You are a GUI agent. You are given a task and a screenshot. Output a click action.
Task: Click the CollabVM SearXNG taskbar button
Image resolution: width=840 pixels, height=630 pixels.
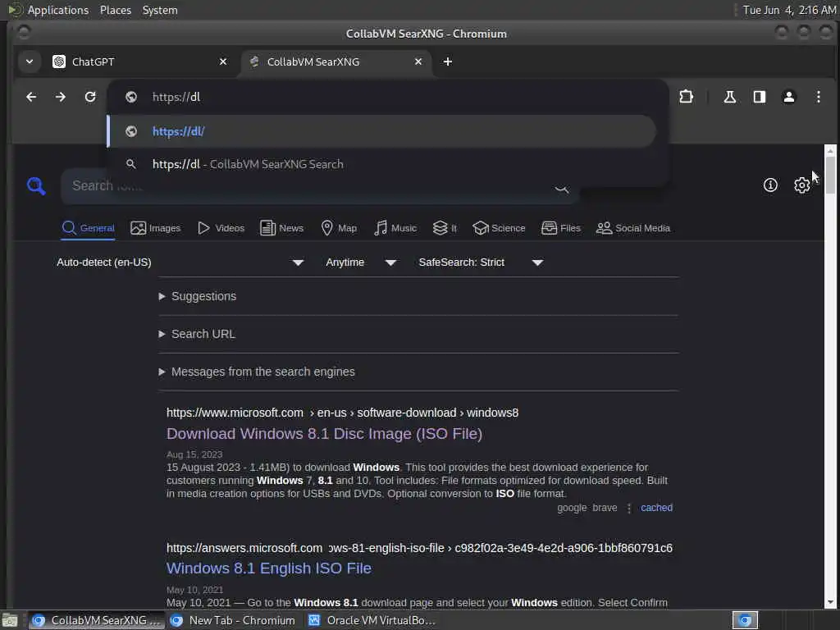[97, 620]
